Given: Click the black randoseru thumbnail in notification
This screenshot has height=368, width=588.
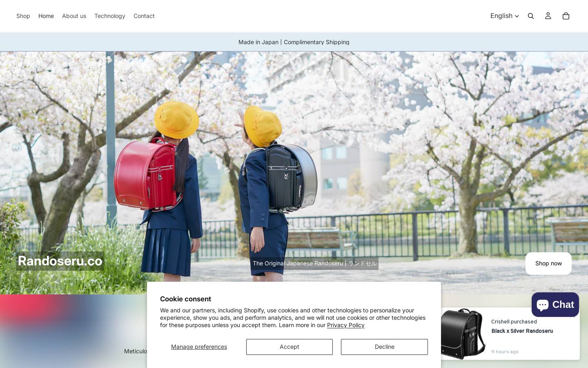Looking at the screenshot, I should click(463, 334).
